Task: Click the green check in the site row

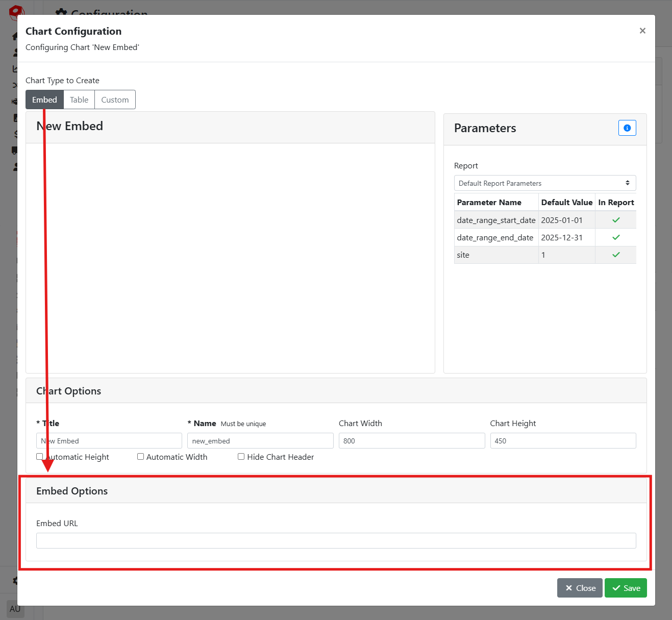Action: click(x=616, y=255)
